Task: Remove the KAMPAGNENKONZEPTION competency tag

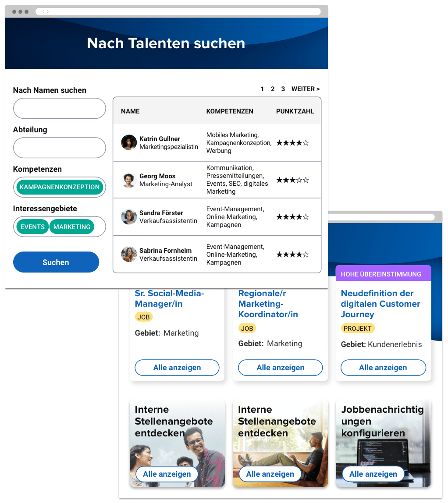Action: 60,187
